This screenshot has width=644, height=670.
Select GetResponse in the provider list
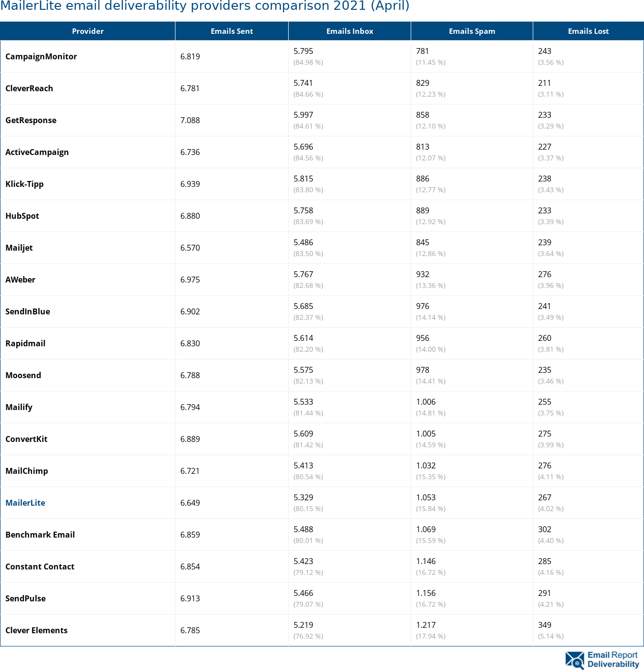(31, 120)
